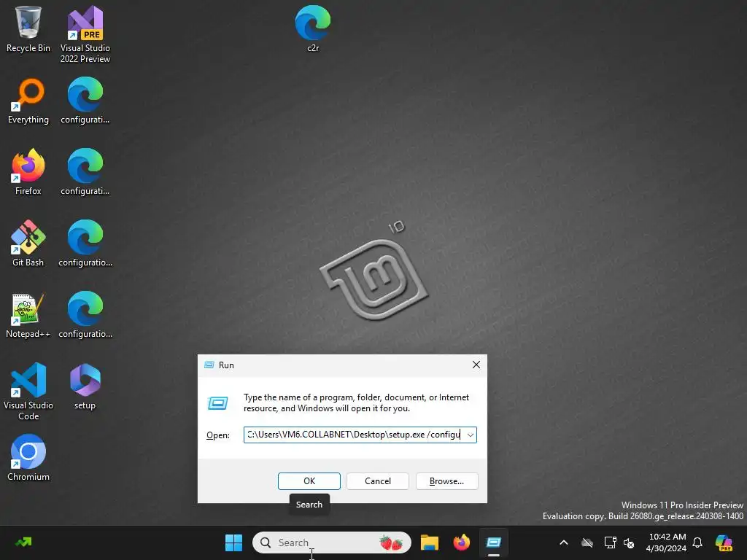Select the Visual Studio Code shortcut
The height and width of the screenshot is (560, 747).
(x=28, y=392)
